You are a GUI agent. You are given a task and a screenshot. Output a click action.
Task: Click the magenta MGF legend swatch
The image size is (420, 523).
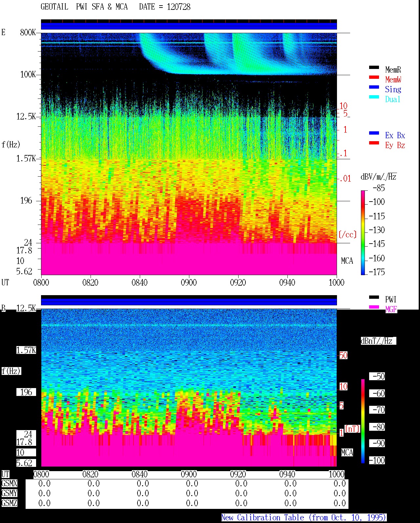(x=374, y=307)
